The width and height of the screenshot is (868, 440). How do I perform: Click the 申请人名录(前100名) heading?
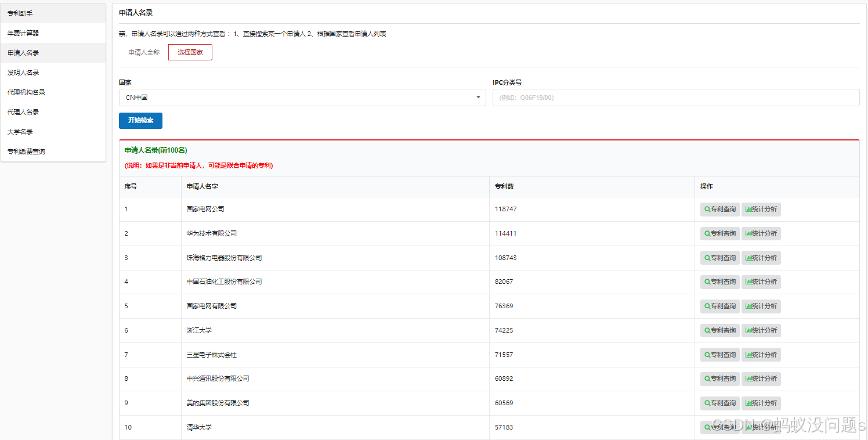tap(155, 150)
